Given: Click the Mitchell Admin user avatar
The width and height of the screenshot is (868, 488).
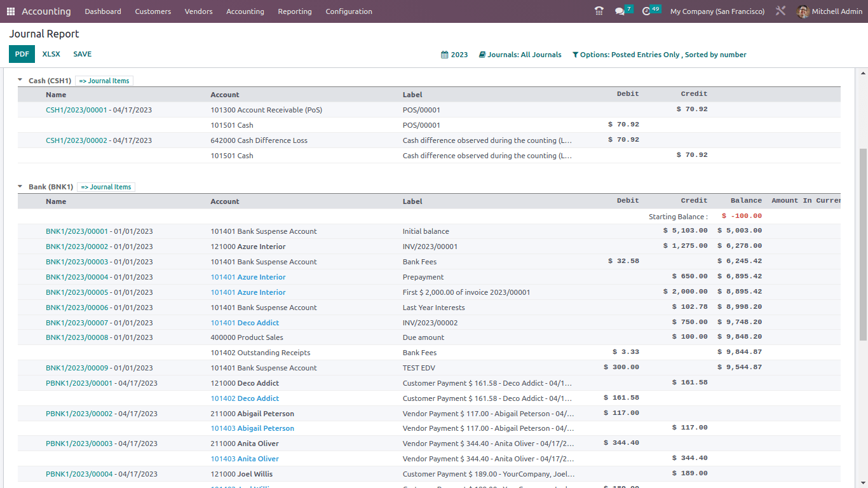Looking at the screenshot, I should (x=803, y=11).
